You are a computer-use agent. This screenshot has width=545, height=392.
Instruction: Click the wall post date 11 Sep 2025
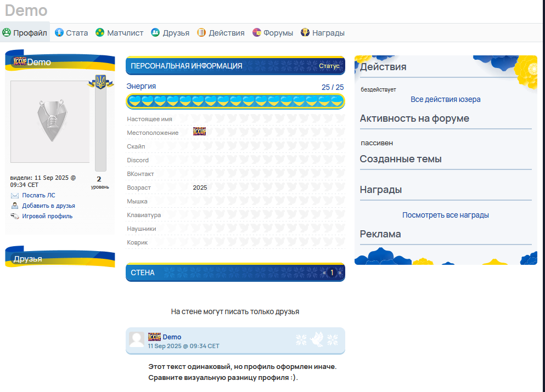coord(183,346)
